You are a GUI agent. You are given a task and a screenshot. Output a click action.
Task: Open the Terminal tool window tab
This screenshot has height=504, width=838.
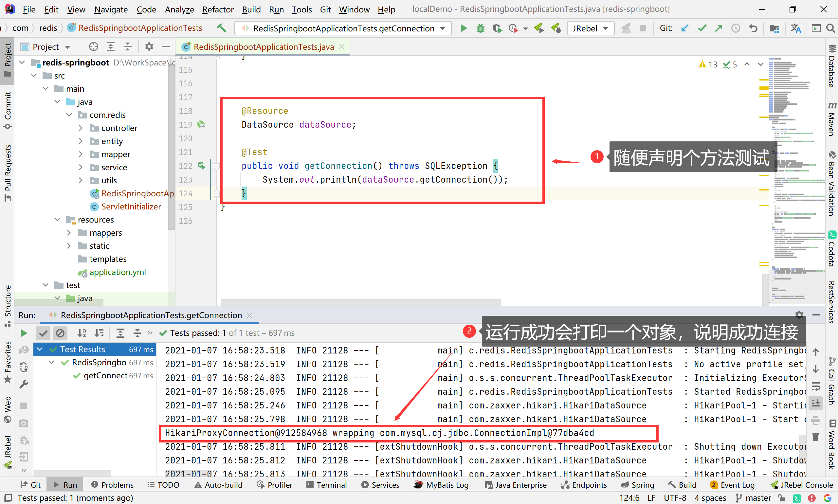tap(326, 485)
